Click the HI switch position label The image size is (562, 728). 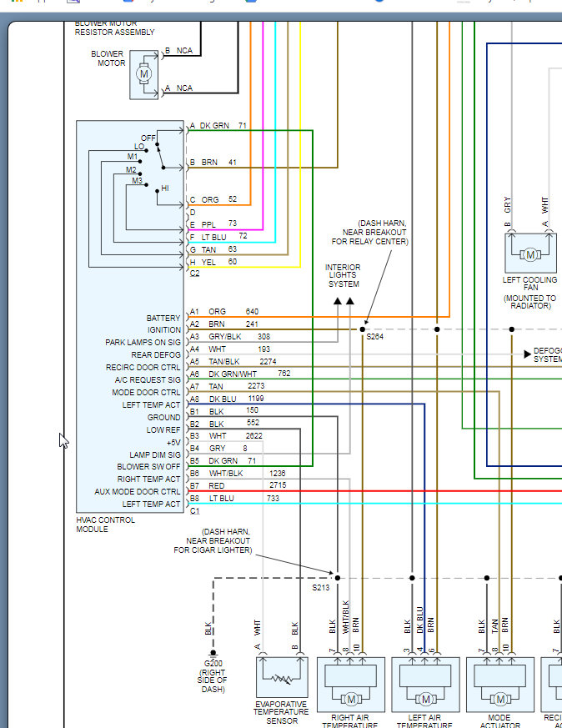click(x=165, y=188)
